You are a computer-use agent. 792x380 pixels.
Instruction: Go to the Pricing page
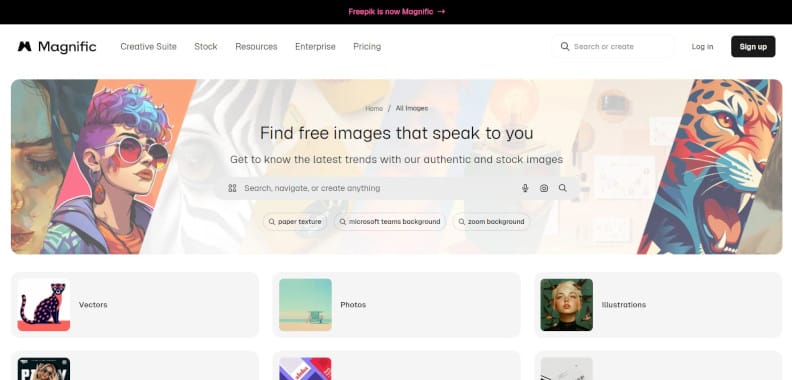point(367,46)
